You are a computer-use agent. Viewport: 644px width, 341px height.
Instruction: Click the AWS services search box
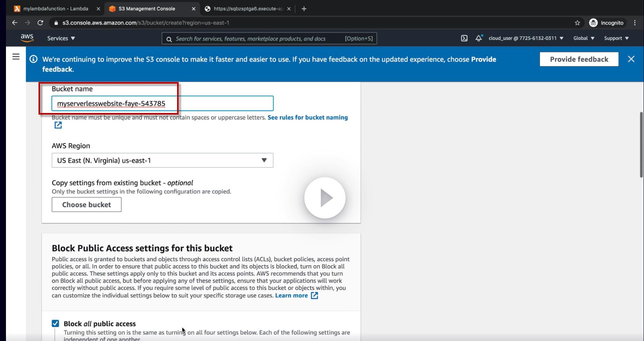[269, 38]
